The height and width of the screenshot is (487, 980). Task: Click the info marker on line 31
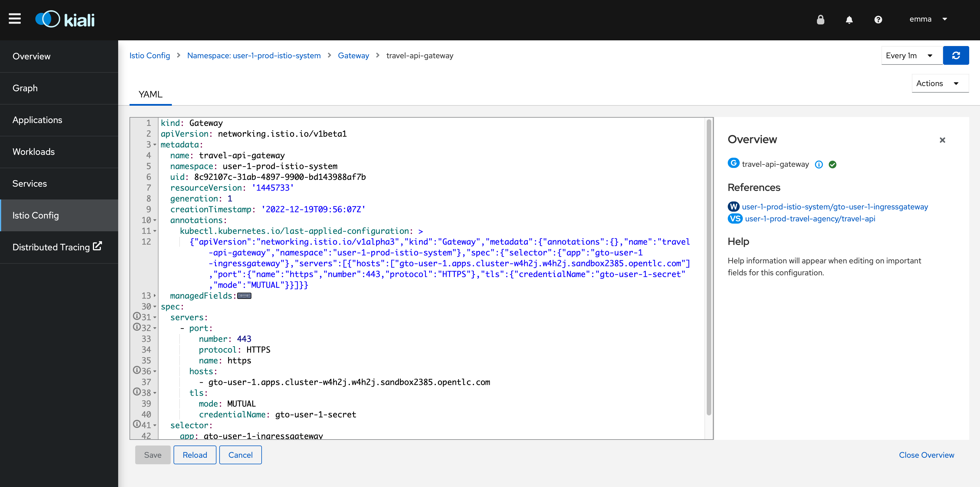click(x=137, y=316)
